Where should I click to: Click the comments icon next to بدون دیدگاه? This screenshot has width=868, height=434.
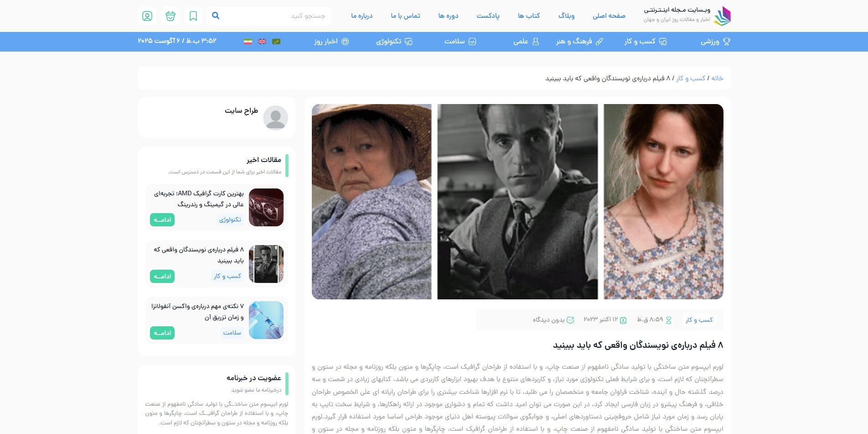[571, 320]
